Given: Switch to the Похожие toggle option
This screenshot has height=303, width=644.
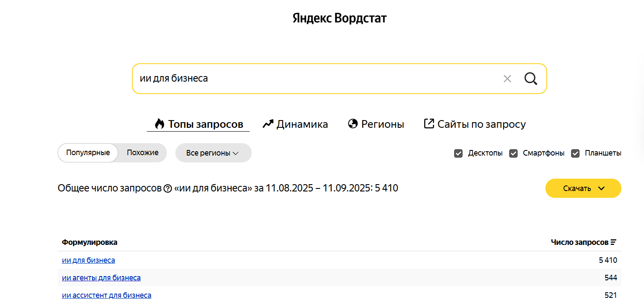Looking at the screenshot, I should click(x=143, y=153).
